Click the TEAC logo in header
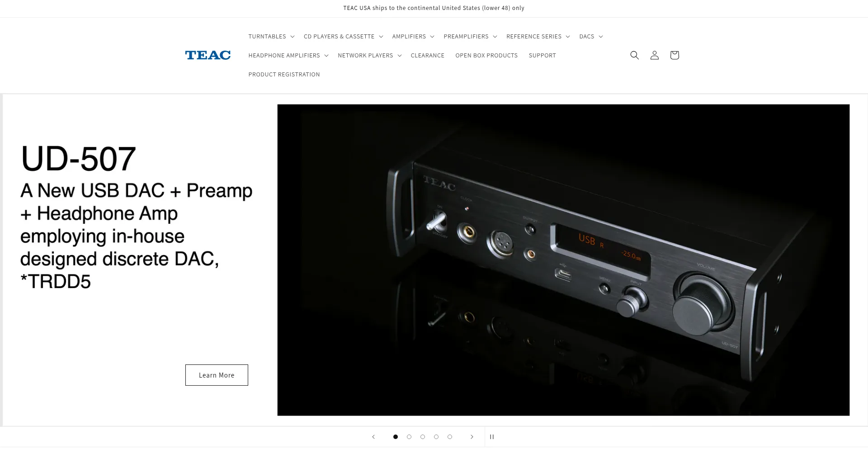868x449 pixels. coord(208,55)
